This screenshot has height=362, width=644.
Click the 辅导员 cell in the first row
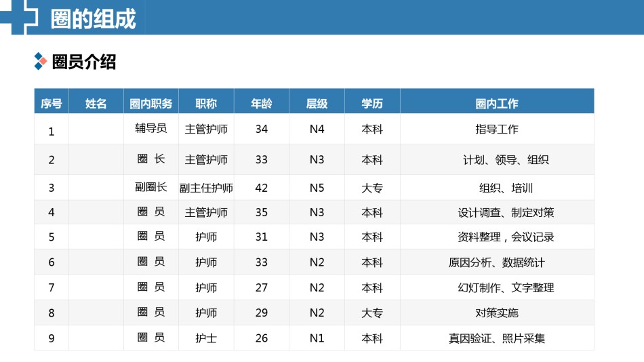[151, 128]
